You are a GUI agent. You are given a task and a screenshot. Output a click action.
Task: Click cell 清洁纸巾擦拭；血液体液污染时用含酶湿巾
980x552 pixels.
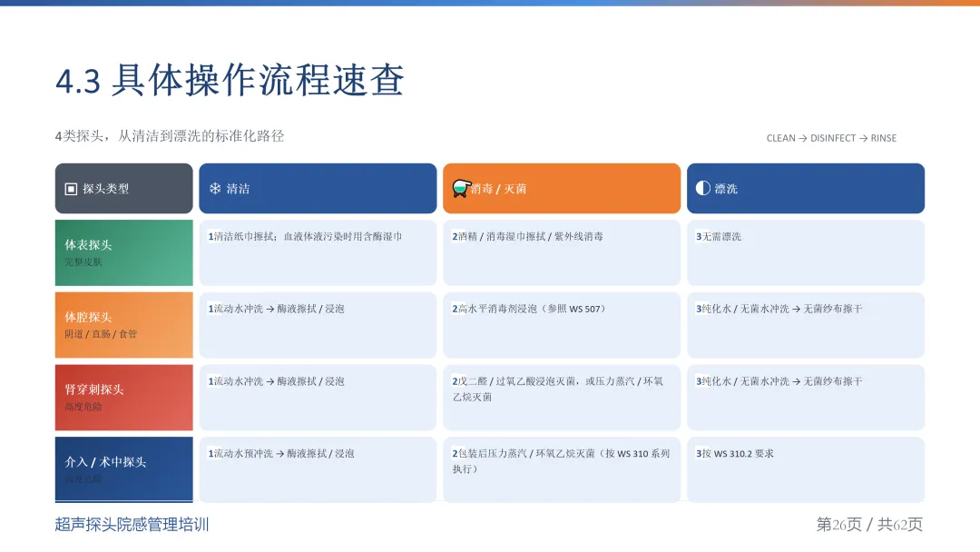pyautogui.click(x=318, y=252)
